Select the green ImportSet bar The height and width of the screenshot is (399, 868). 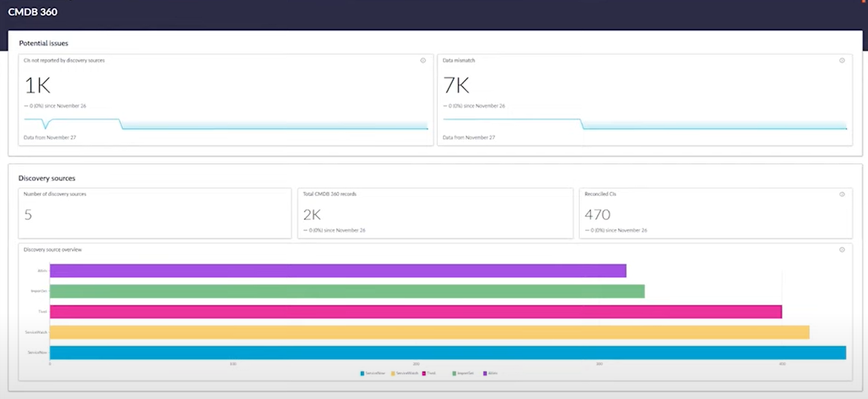pyautogui.click(x=347, y=291)
